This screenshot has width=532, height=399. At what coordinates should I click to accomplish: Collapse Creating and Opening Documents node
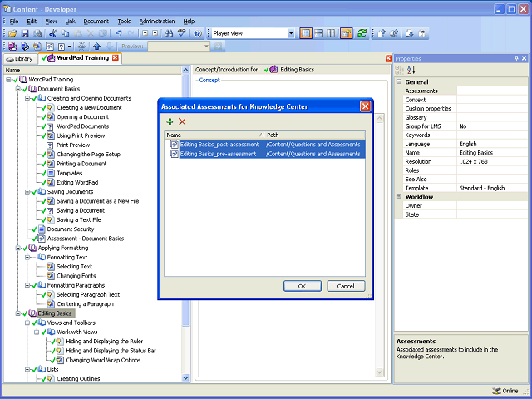27,98
